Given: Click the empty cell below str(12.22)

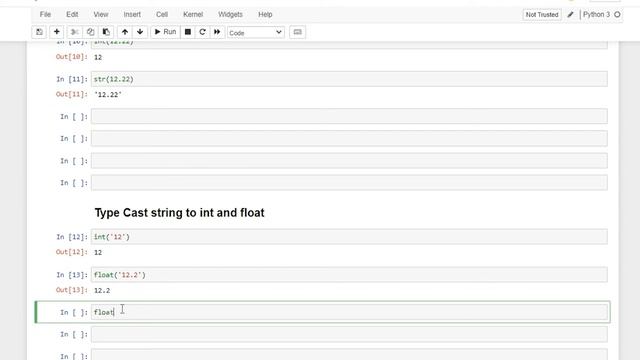Looking at the screenshot, I should click(349, 116).
